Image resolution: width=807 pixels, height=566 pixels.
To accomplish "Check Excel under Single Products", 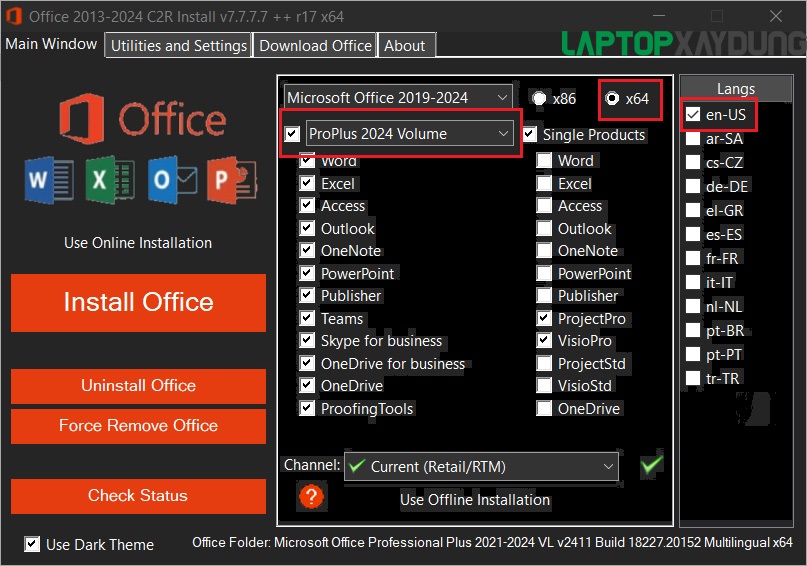I will [544, 183].
